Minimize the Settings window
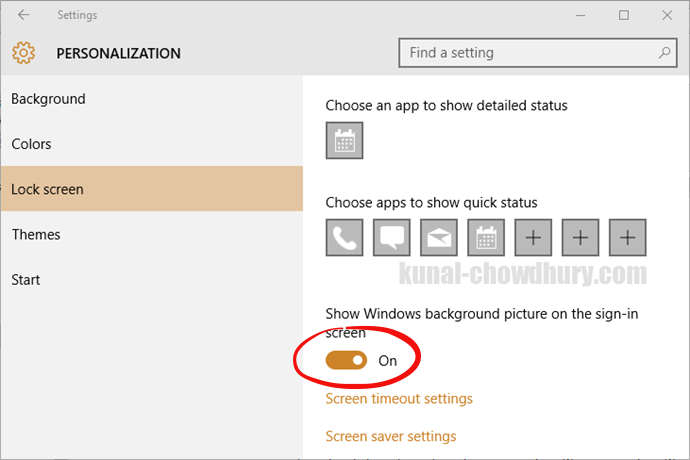 (580, 15)
